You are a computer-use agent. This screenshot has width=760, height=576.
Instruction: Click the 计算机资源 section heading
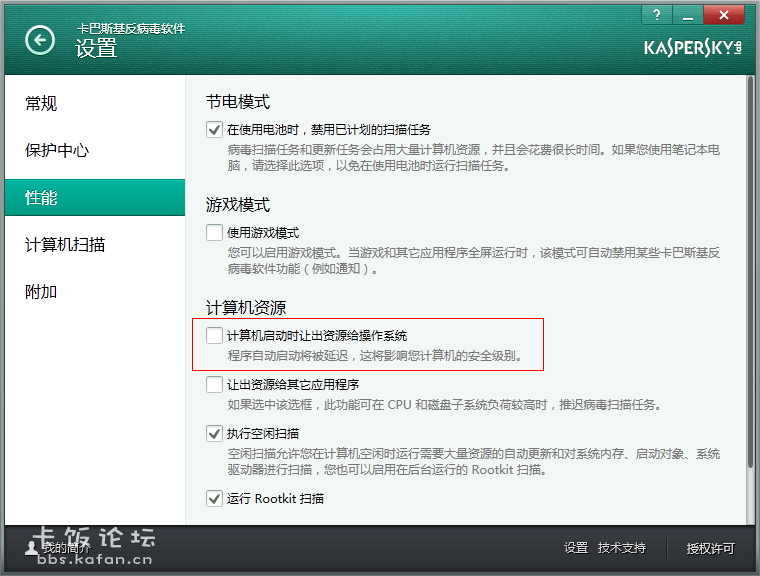click(x=246, y=307)
